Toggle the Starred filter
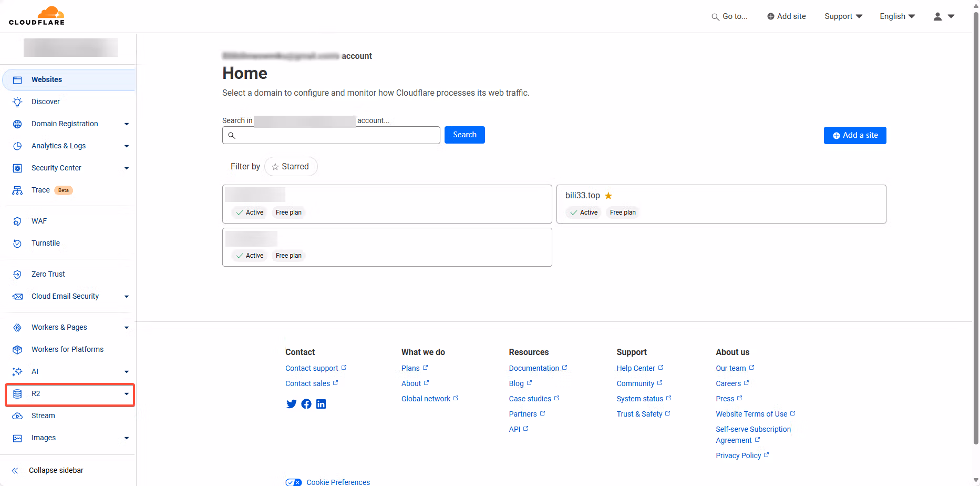 (291, 167)
